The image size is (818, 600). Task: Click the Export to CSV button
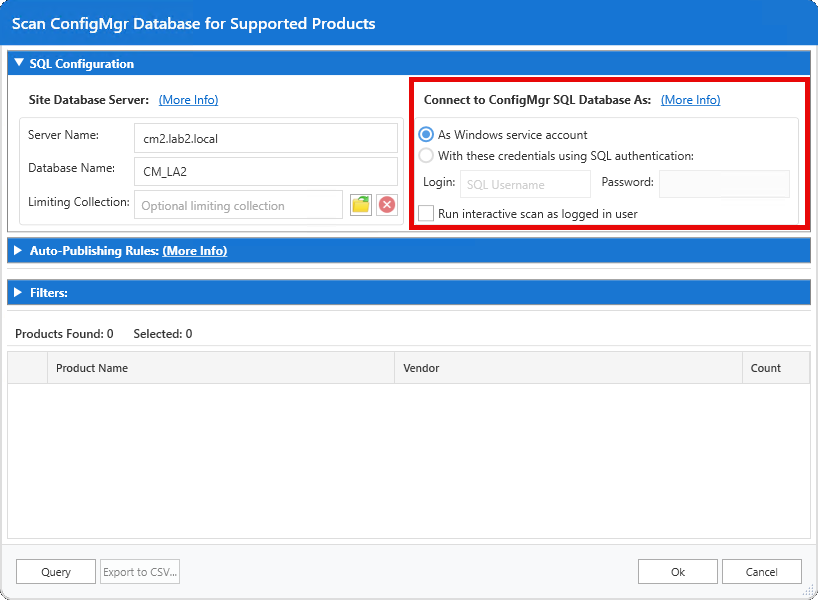[139, 571]
